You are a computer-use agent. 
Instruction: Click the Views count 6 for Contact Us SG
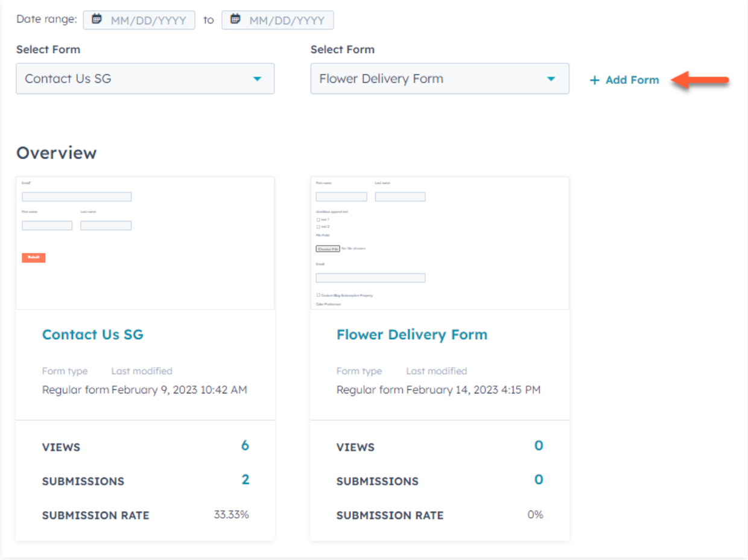(245, 445)
